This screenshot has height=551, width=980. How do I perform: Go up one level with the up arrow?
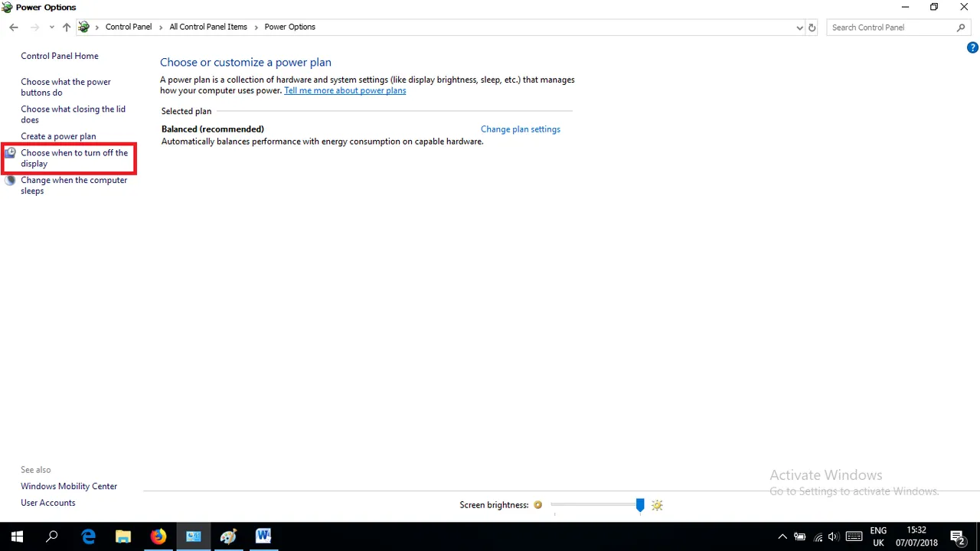coord(67,28)
